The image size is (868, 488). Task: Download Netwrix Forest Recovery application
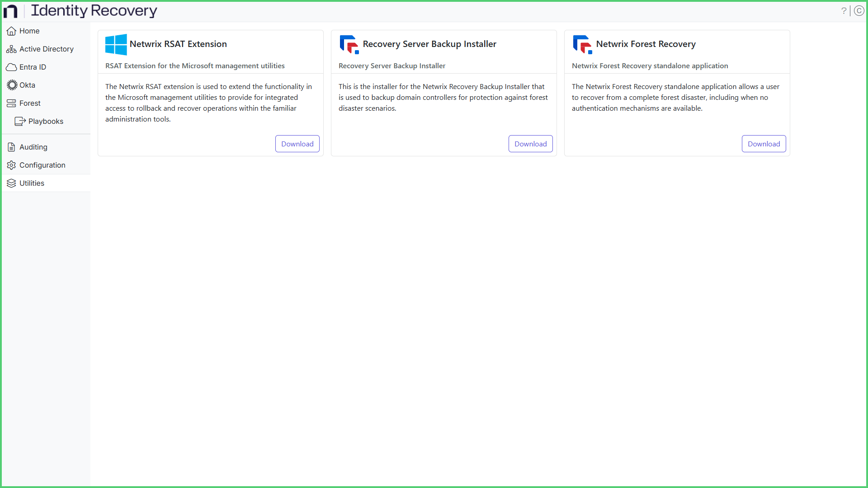pos(764,144)
